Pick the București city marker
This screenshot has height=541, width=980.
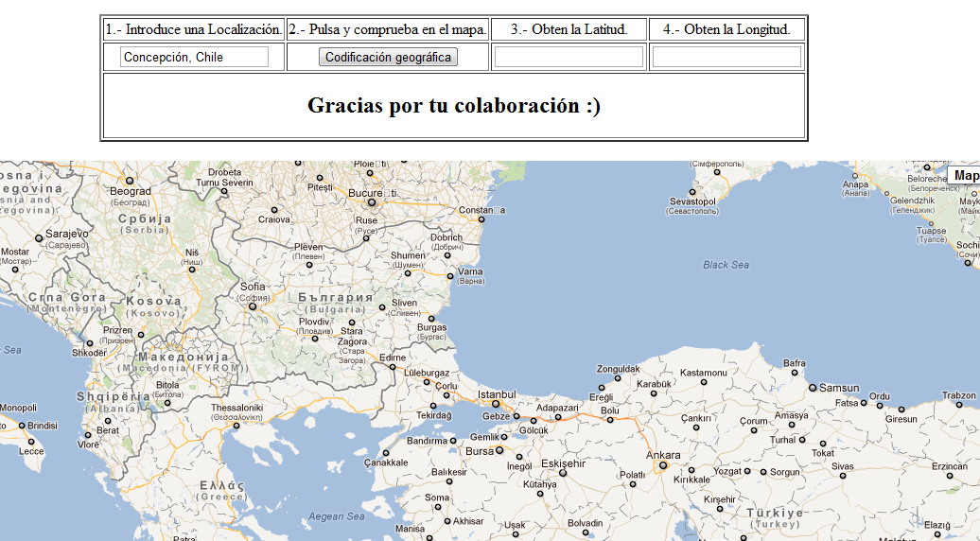372,202
